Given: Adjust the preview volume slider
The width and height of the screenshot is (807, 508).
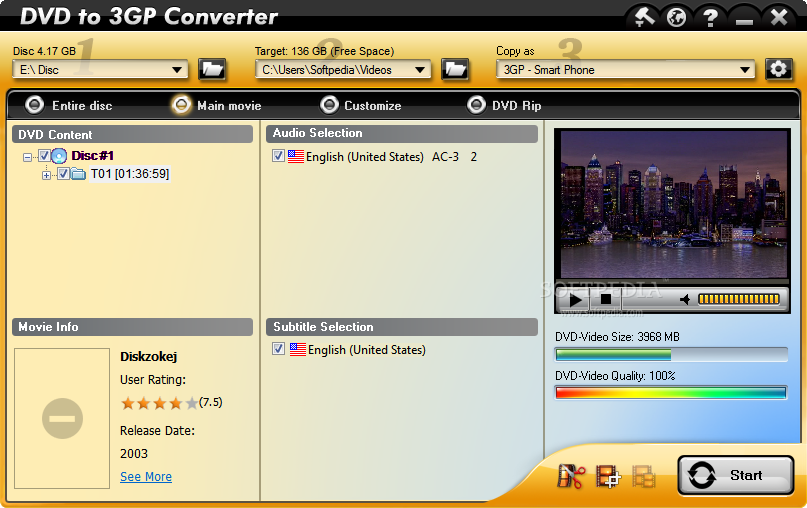Looking at the screenshot, I should [739, 299].
